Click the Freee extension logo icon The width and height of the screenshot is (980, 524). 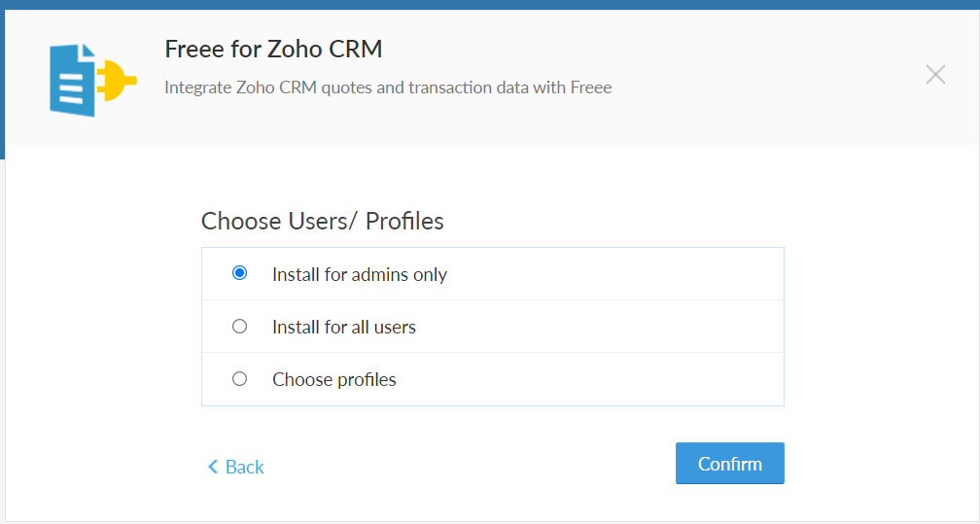point(91,80)
